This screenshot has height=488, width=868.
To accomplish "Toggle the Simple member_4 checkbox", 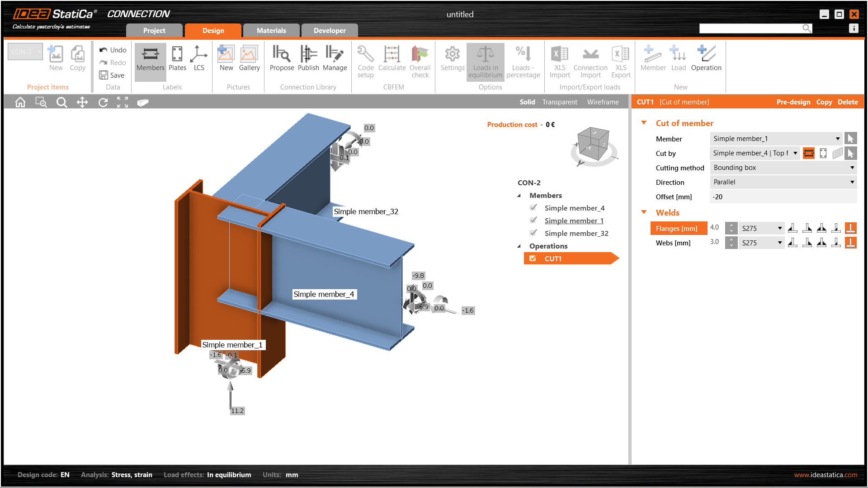I will coord(533,208).
